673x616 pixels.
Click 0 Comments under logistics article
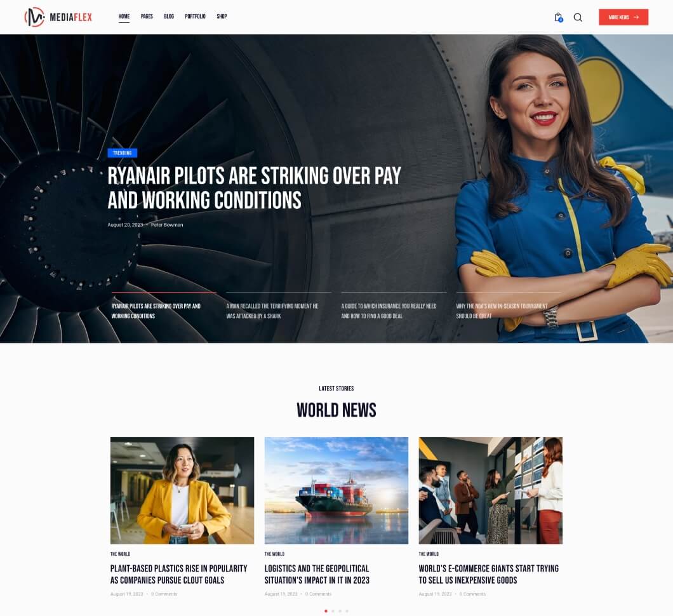coord(319,594)
